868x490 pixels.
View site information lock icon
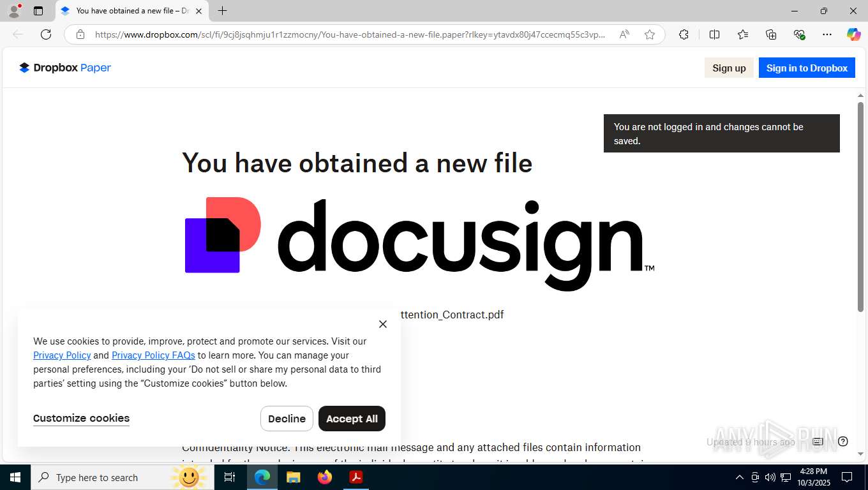pyautogui.click(x=80, y=34)
